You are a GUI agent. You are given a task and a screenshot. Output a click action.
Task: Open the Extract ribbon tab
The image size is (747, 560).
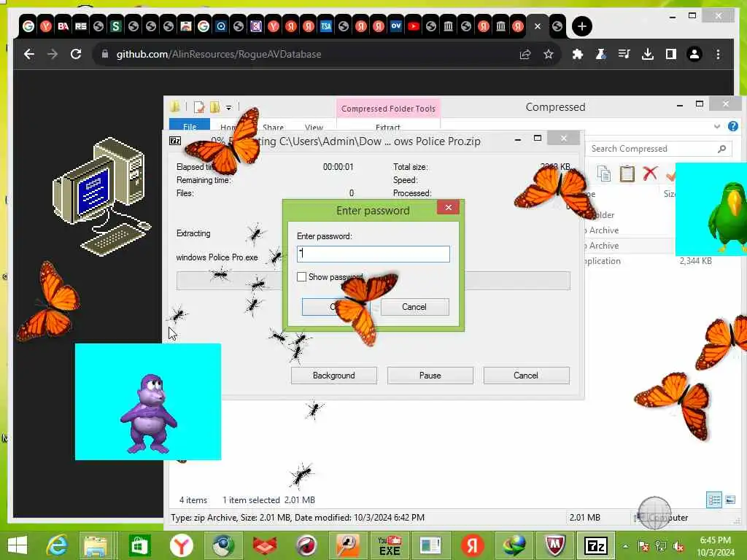pos(388,127)
